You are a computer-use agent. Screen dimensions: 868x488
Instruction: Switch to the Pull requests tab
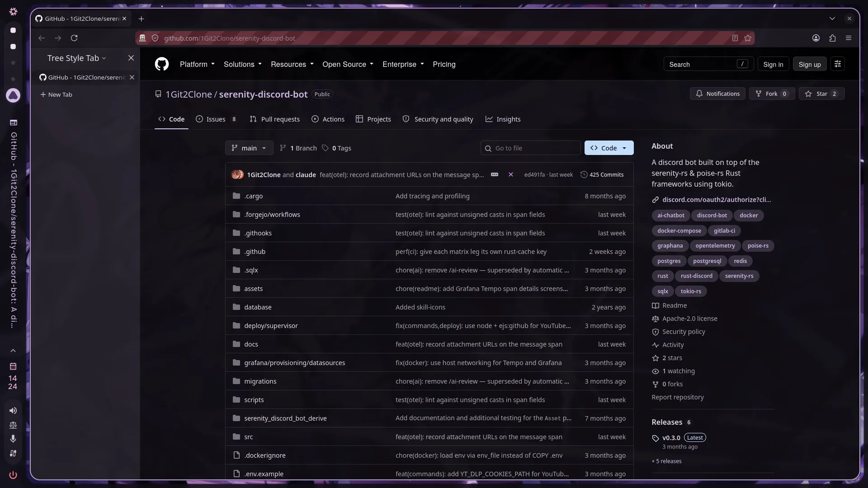(x=274, y=119)
